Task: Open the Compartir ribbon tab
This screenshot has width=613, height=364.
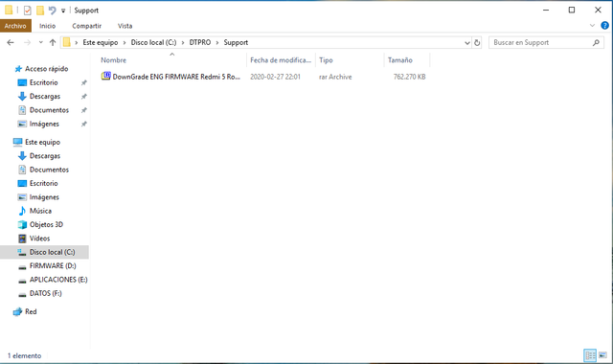Action: click(x=86, y=26)
